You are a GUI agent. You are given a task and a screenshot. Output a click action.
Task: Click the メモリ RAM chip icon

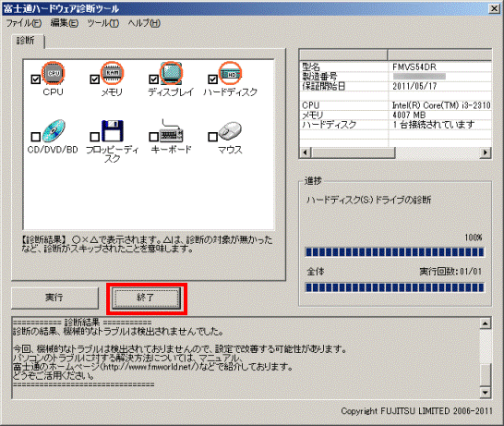113,73
